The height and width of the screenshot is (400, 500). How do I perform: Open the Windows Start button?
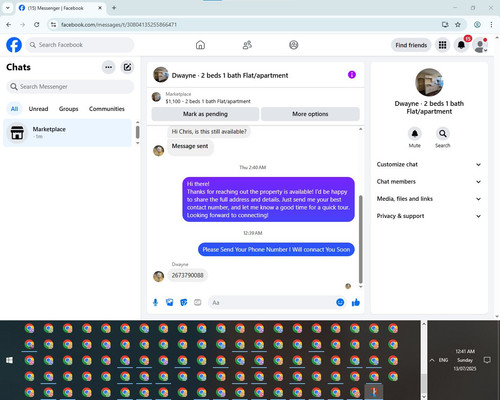pos(10,360)
